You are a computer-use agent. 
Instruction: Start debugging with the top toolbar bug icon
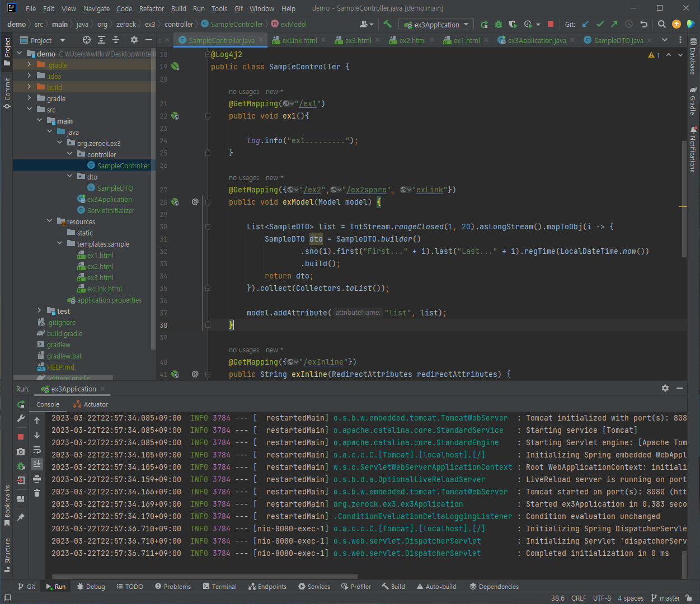click(x=499, y=24)
